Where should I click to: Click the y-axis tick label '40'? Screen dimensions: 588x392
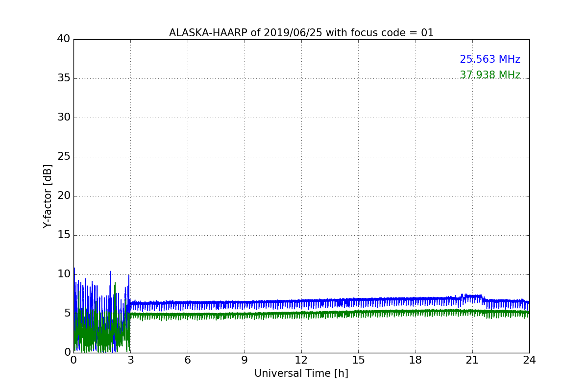point(64,39)
